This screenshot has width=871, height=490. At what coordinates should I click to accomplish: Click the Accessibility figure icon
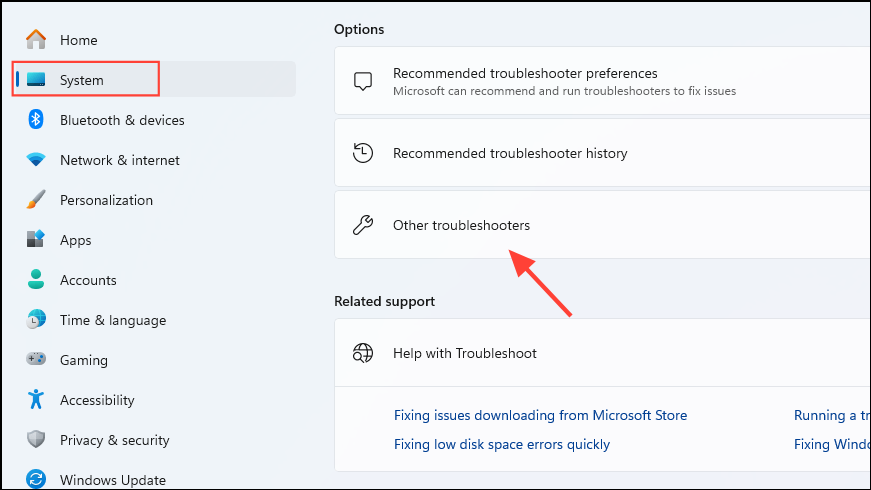36,399
